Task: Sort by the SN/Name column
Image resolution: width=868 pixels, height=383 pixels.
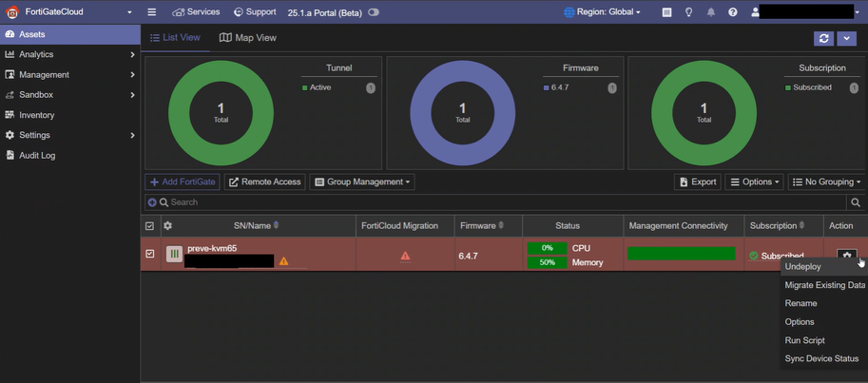Action: (x=257, y=226)
